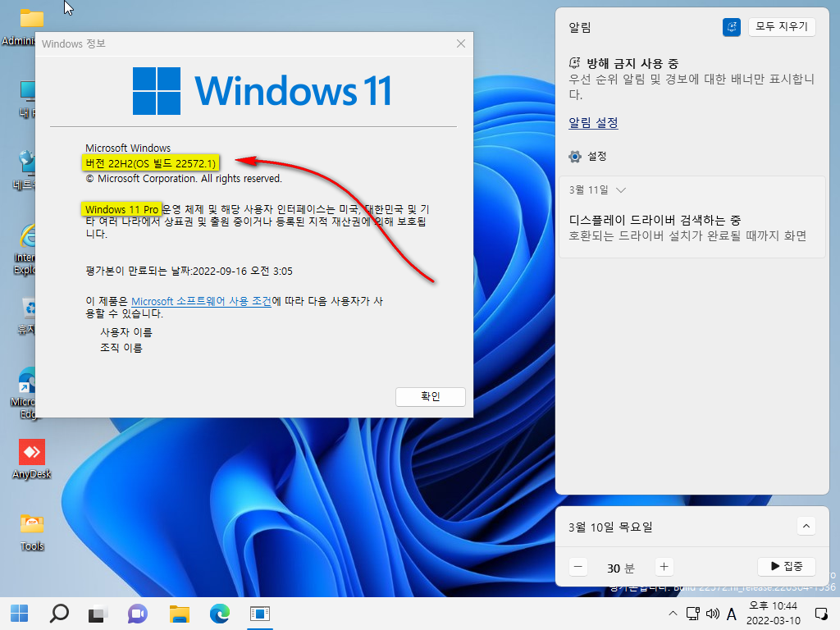Close the Windows 정보 dialog
Screen dimensions: 840x630
(461, 44)
